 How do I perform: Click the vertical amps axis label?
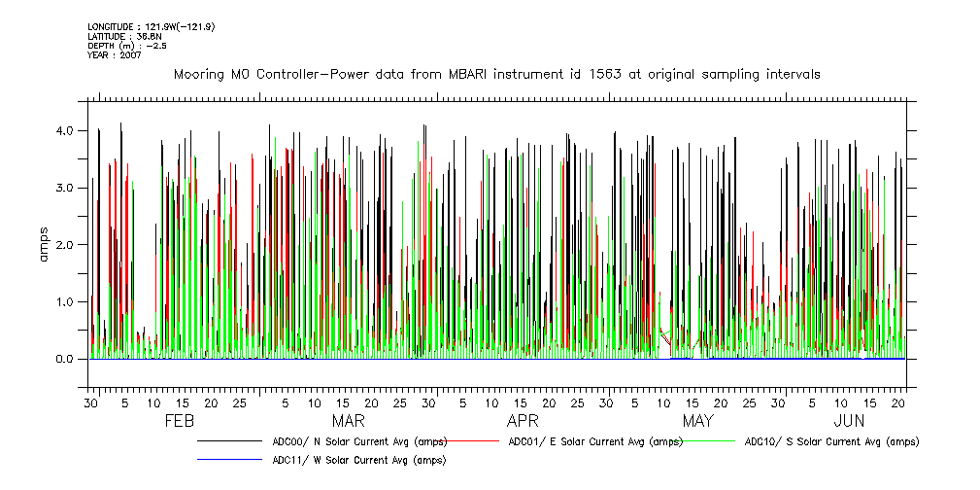pyautogui.click(x=43, y=245)
